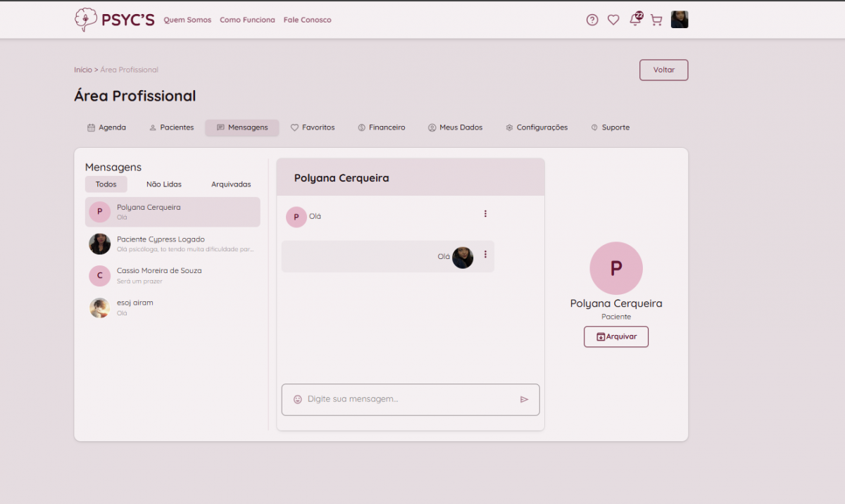Click the PSYC'S logo
This screenshot has width=845, height=504.
click(114, 20)
